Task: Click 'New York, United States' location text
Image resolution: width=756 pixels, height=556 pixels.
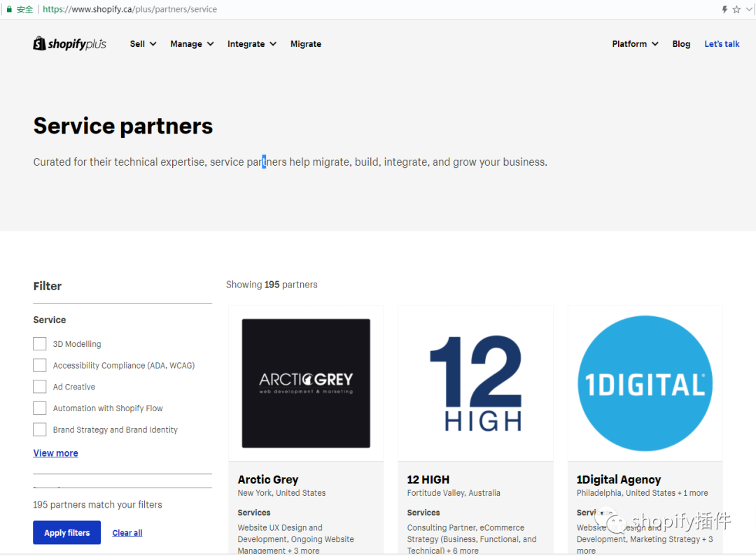Action: point(281,493)
